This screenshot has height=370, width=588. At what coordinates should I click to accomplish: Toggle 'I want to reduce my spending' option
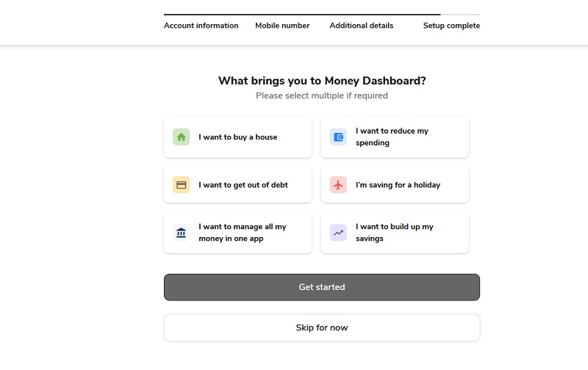point(395,137)
